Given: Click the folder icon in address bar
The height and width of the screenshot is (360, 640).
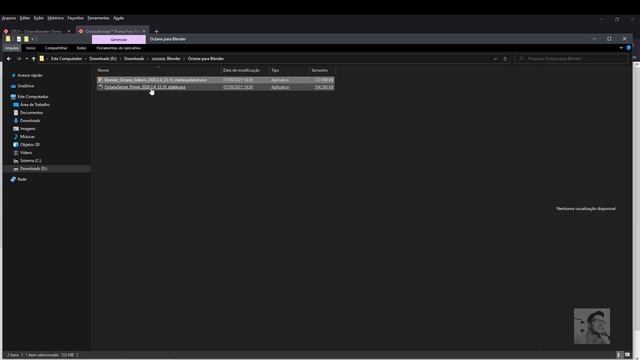Looking at the screenshot, I should [x=42, y=59].
